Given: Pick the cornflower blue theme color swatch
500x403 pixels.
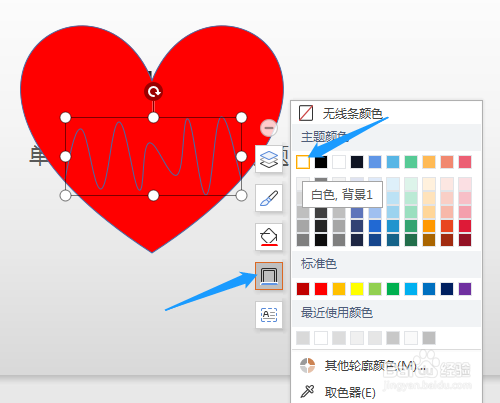Looking at the screenshot, I should point(375,162).
